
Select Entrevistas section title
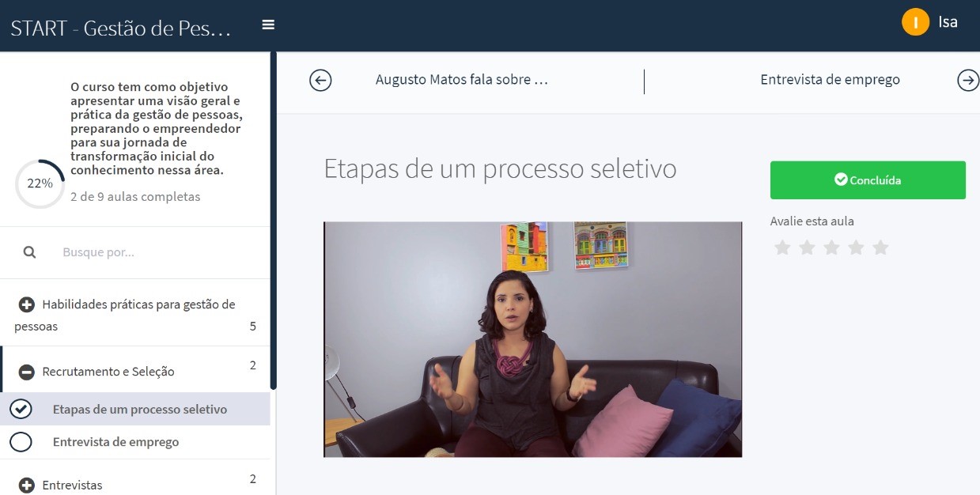72,486
